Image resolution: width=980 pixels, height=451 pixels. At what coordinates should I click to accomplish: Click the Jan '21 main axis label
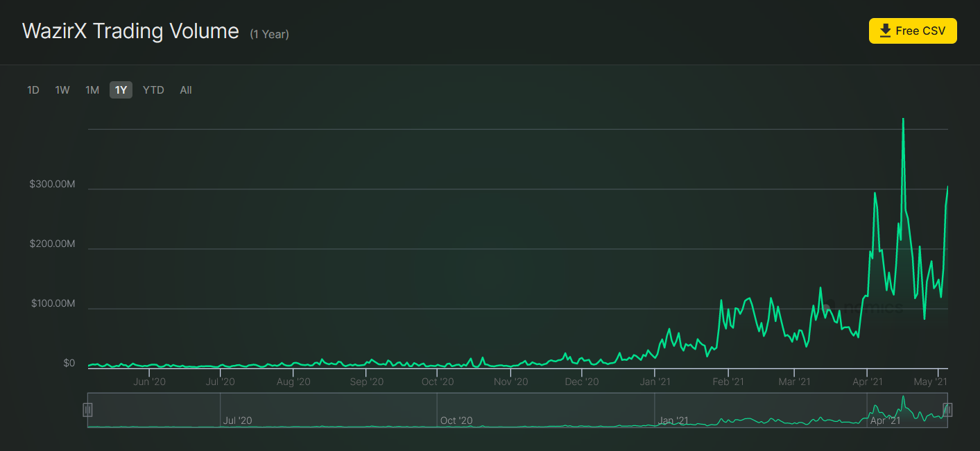point(655,382)
